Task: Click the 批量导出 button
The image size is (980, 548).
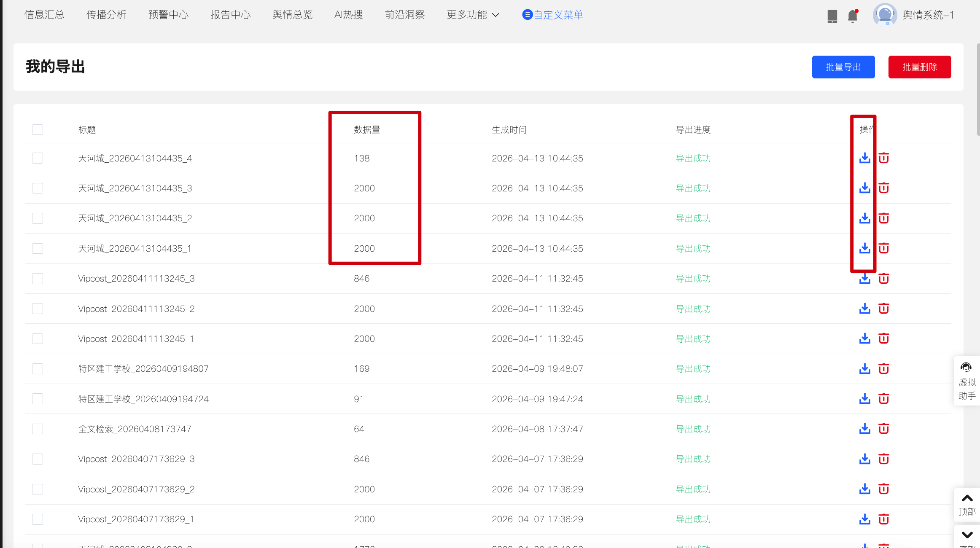Action: coord(843,67)
